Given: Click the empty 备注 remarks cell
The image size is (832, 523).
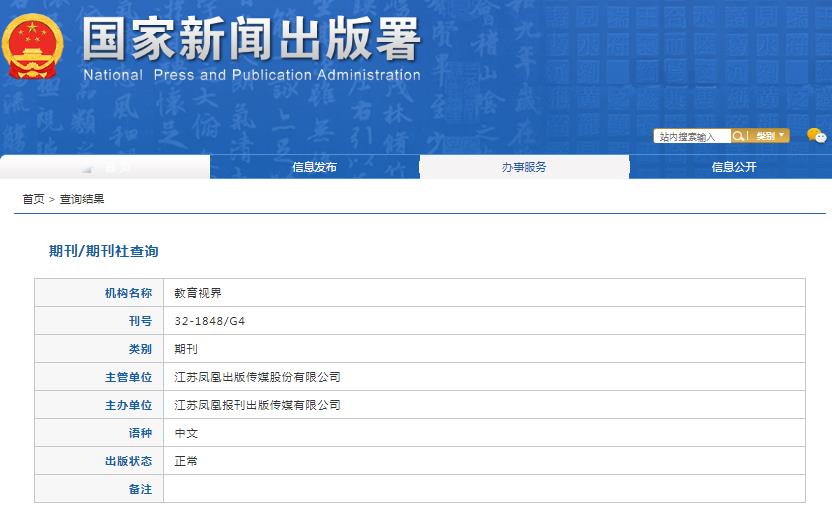Looking at the screenshot, I should (484, 489).
